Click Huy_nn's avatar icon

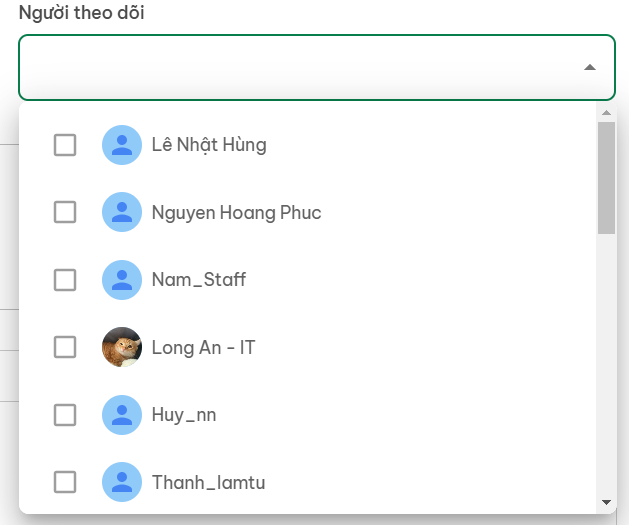pyautogui.click(x=122, y=415)
